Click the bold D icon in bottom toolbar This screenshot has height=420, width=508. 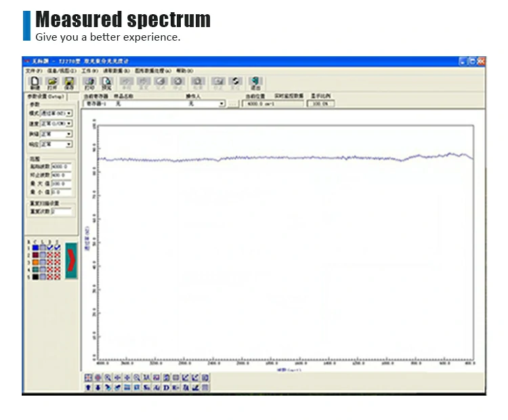(166, 387)
